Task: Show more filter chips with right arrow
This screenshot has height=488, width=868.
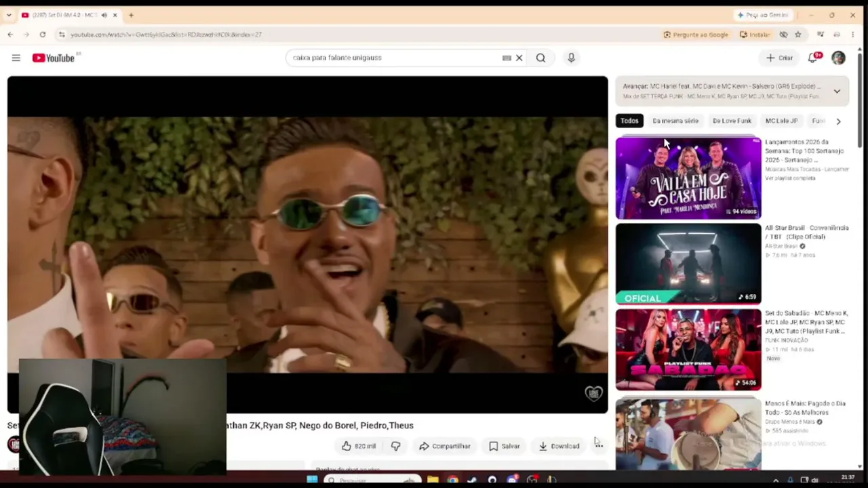Action: 838,121
